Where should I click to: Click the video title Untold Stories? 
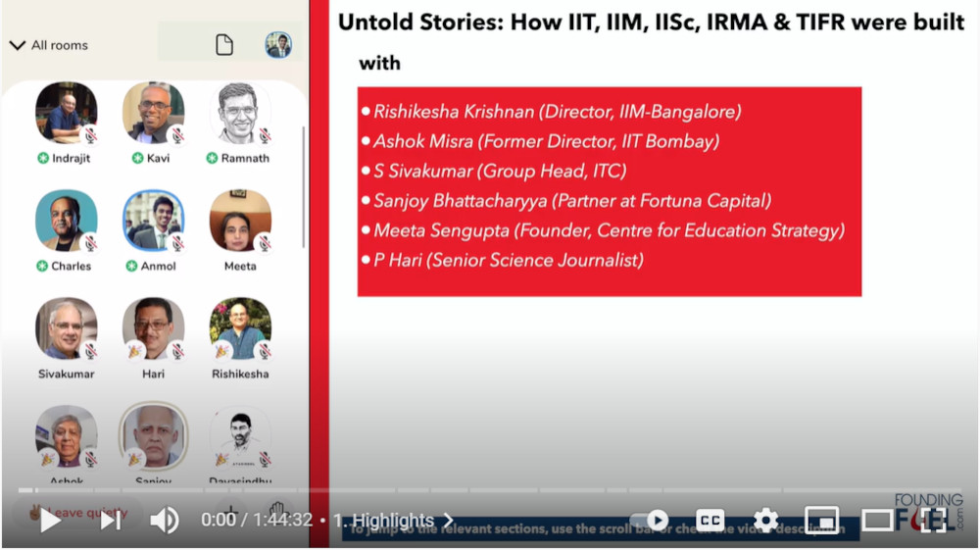click(x=651, y=23)
